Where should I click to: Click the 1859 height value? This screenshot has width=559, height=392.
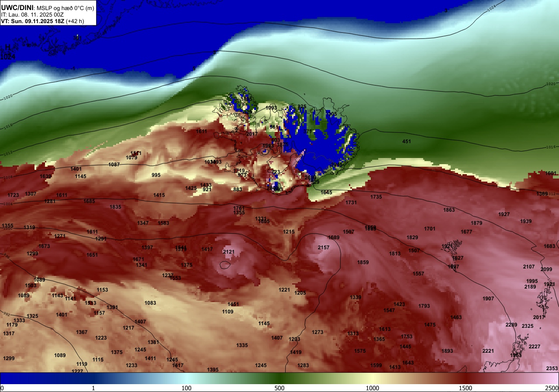point(363,262)
